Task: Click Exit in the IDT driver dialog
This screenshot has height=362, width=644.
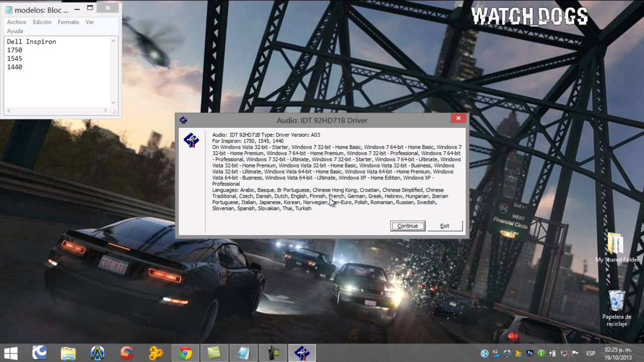Action: click(445, 226)
